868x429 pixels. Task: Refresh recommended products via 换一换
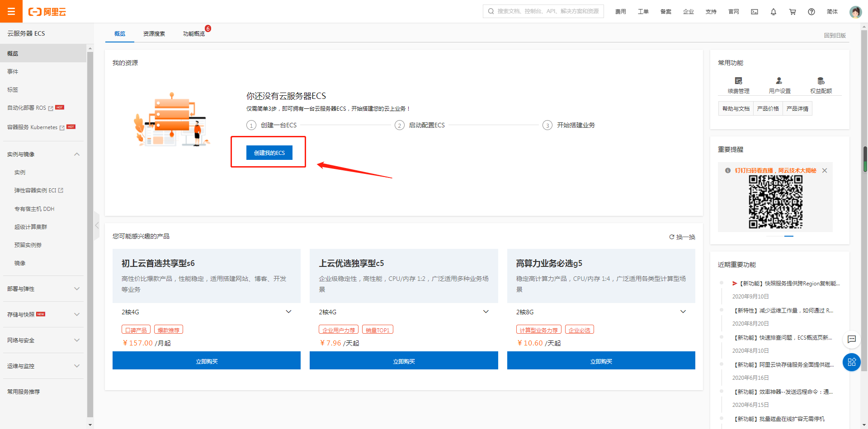682,237
